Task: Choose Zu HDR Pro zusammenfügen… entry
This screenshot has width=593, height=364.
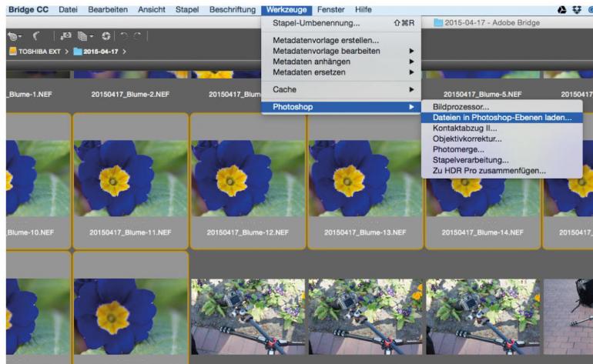Action: [x=502, y=171]
